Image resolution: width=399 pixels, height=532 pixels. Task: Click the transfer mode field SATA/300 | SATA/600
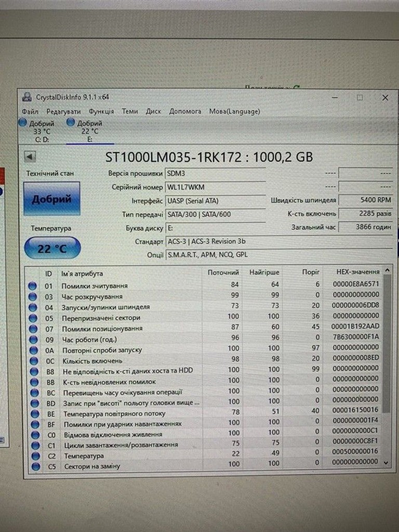(x=215, y=214)
